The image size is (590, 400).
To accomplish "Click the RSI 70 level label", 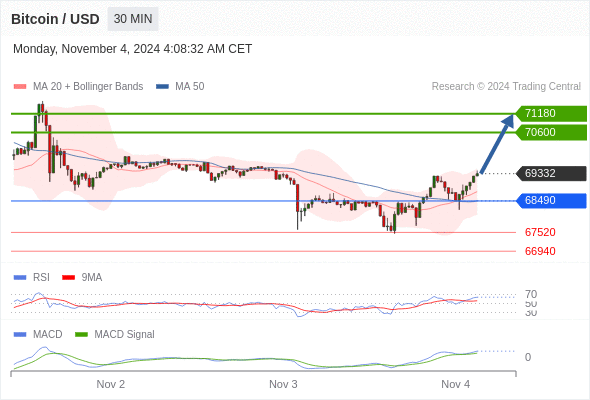I will pos(531,294).
